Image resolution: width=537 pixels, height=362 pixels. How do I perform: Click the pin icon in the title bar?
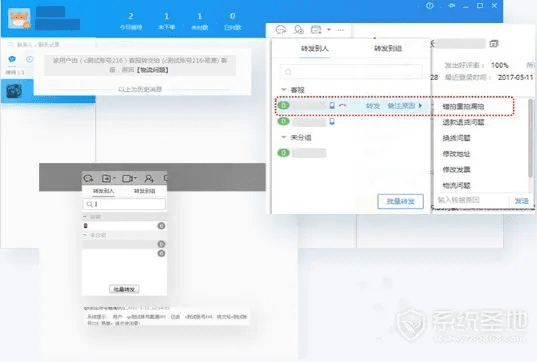coord(452,6)
